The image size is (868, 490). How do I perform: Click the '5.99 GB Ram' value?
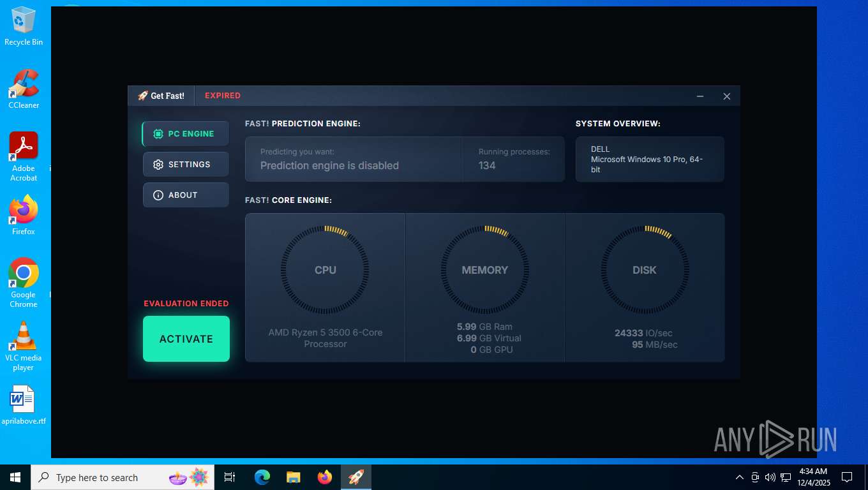(484, 327)
